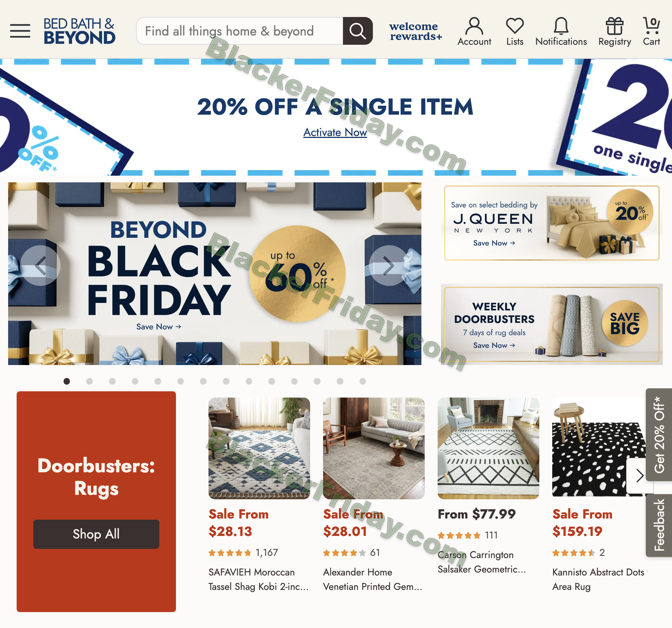Click Activate Now link
672x628 pixels.
335,132
